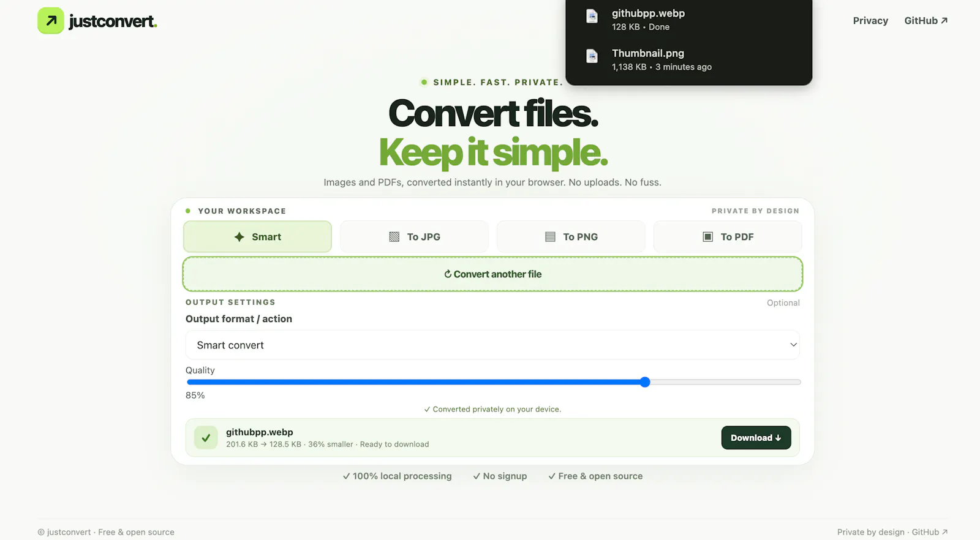
Task: Click the green checkmark icon beside githubpp.webp result
Action: (x=206, y=438)
